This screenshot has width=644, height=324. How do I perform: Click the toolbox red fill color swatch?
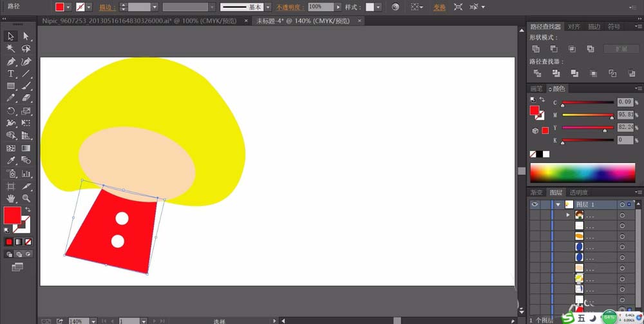click(12, 215)
